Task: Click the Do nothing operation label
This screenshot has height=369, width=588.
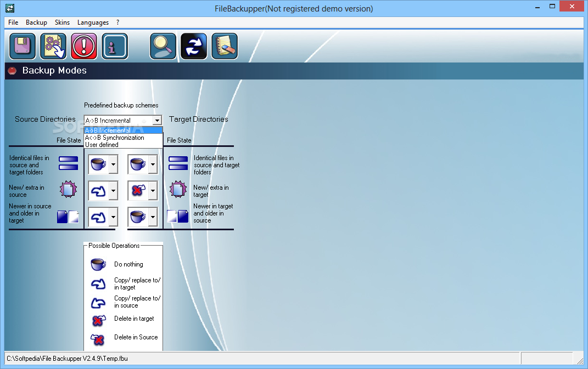Action: (128, 264)
